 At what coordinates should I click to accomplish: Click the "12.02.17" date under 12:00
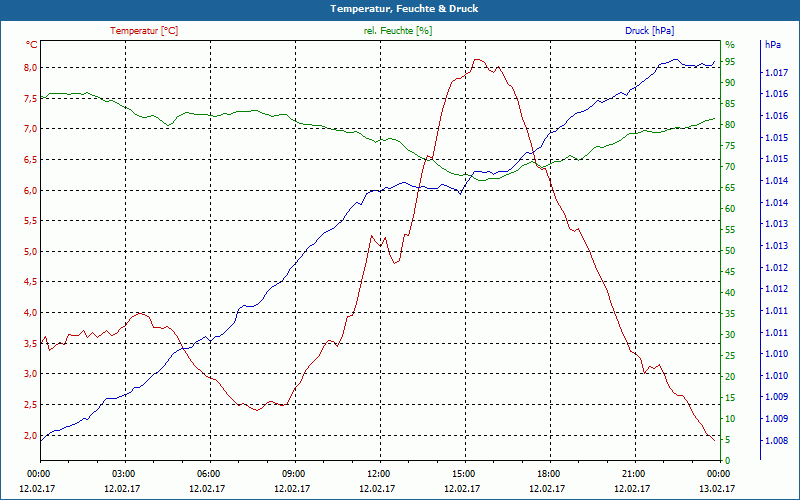point(377,489)
